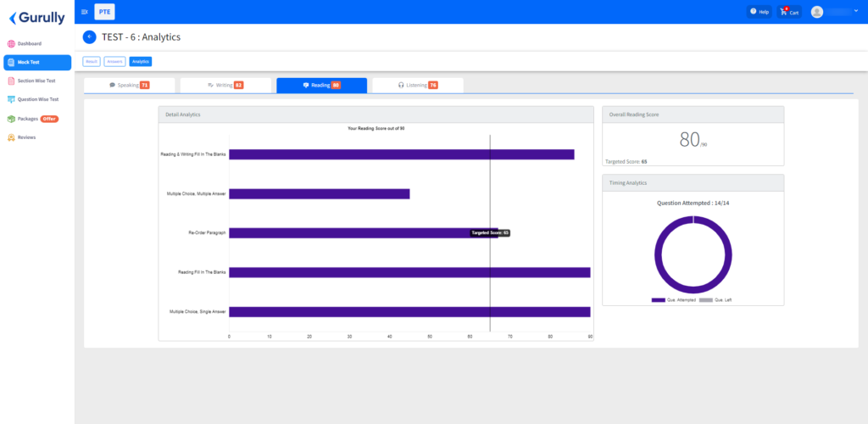Click the Multiple Choice, Multiple Answer bar
The height and width of the screenshot is (424, 868).
(x=320, y=193)
